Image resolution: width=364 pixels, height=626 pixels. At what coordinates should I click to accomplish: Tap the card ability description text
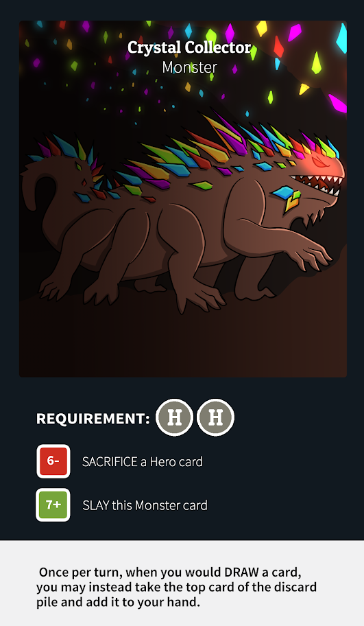click(176, 586)
